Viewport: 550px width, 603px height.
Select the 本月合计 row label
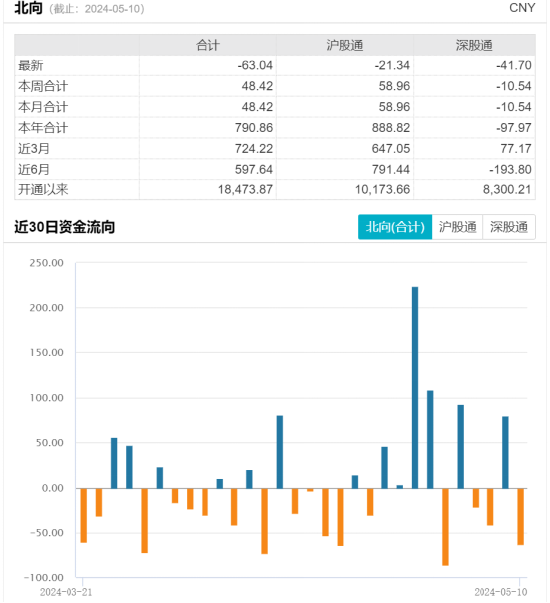tap(43, 107)
